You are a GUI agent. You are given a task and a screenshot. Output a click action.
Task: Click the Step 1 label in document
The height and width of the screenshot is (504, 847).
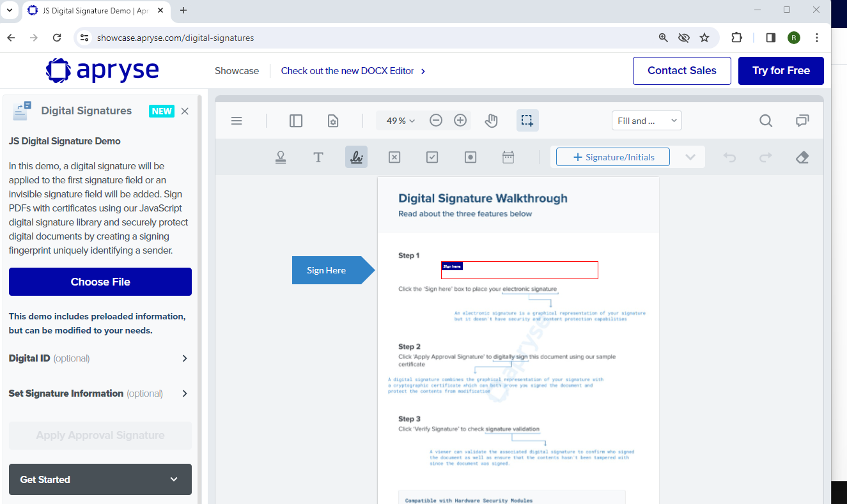click(409, 256)
